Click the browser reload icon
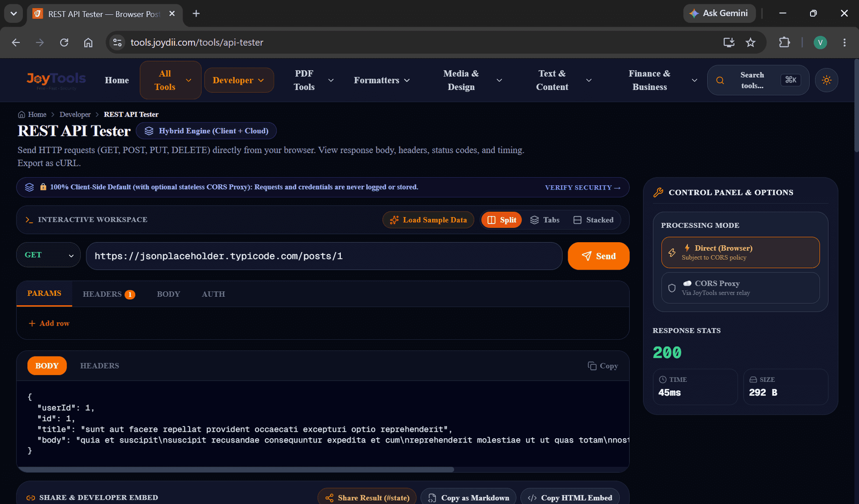The width and height of the screenshot is (859, 504). (x=64, y=42)
